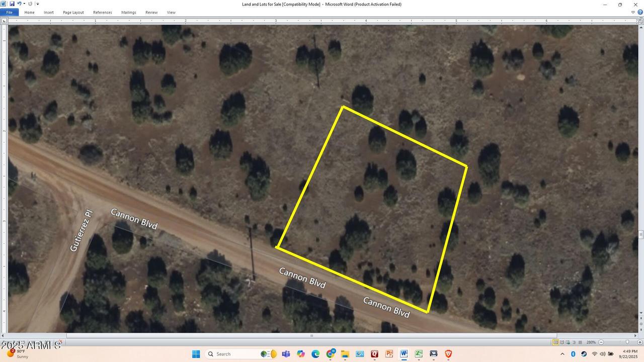This screenshot has height=362, width=644.
Task: Click the ruler tab selector icon
Action: 5,21
